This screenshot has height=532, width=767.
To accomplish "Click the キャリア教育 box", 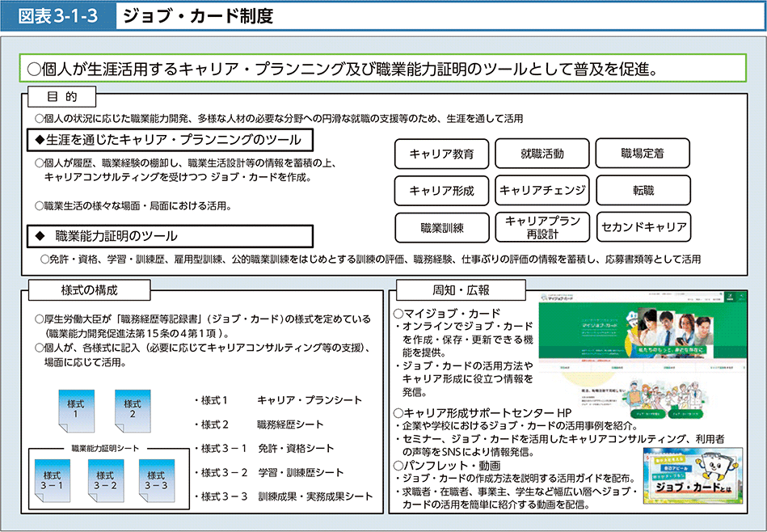I will (x=441, y=154).
